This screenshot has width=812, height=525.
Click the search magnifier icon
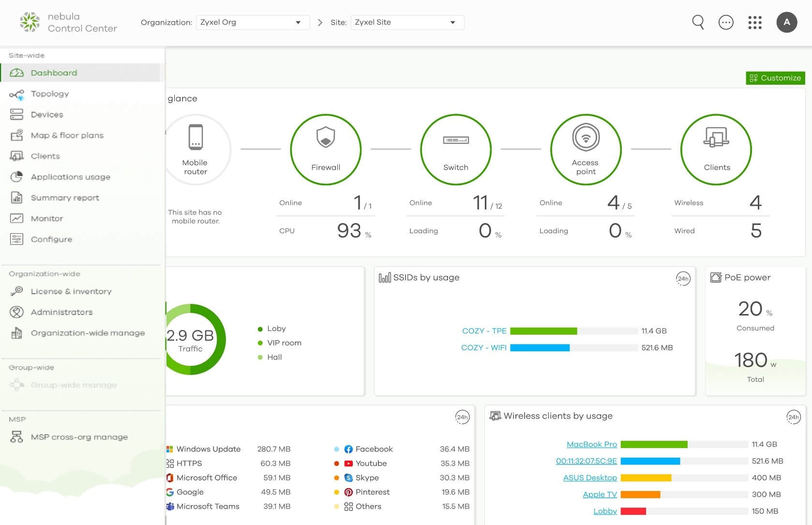tap(697, 22)
